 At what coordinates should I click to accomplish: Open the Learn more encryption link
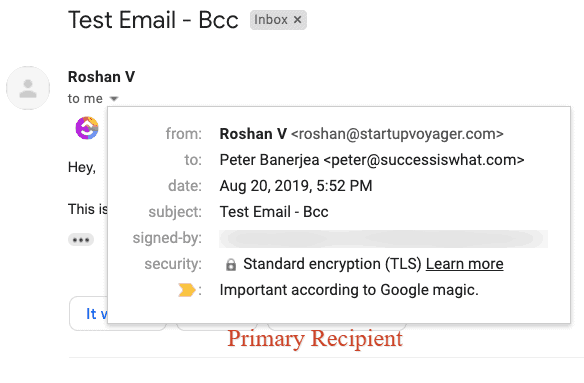click(x=464, y=264)
